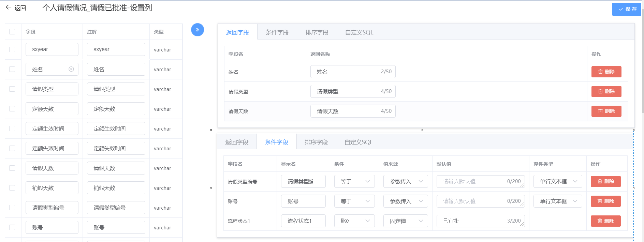Select the 定额天数 row checkbox
644x242 pixels.
click(12, 109)
